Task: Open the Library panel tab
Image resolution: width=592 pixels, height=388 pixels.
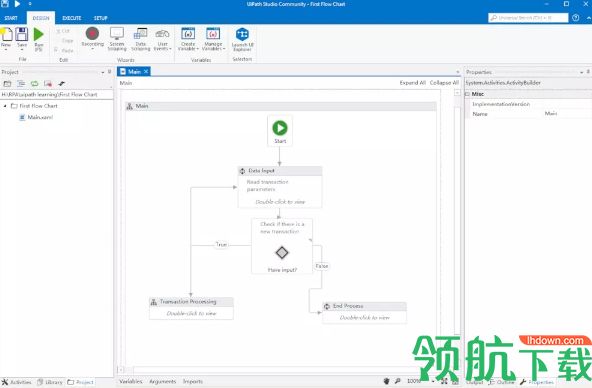Action: pyautogui.click(x=50, y=382)
